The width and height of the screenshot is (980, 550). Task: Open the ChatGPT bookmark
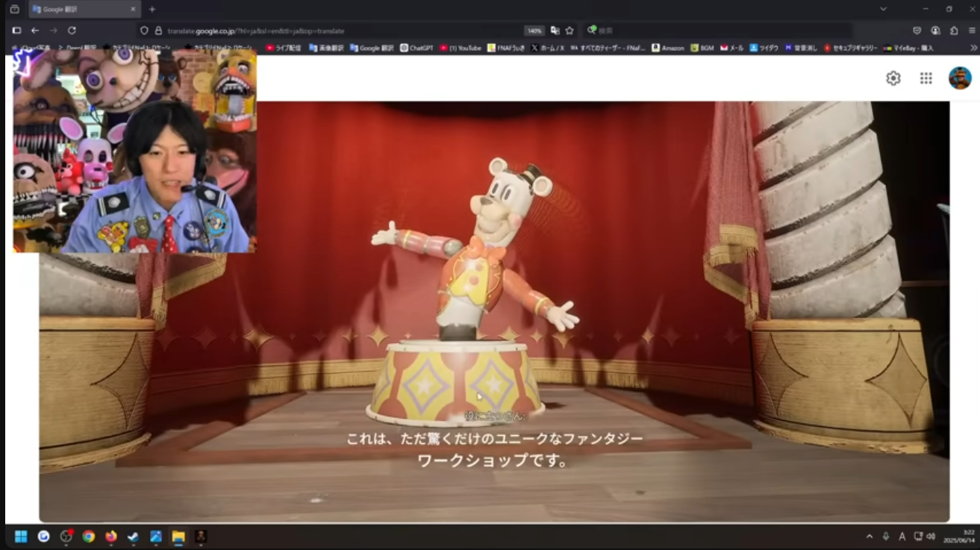[x=416, y=48]
